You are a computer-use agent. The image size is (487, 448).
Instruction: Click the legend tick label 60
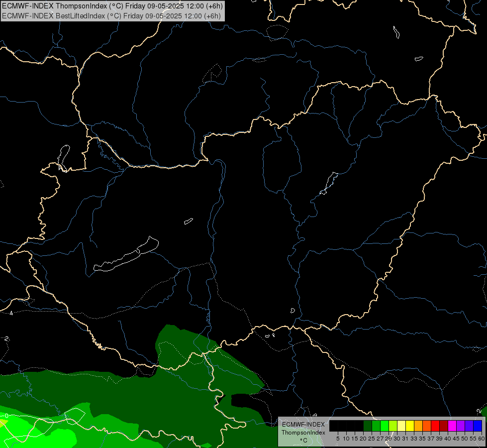click(x=482, y=439)
